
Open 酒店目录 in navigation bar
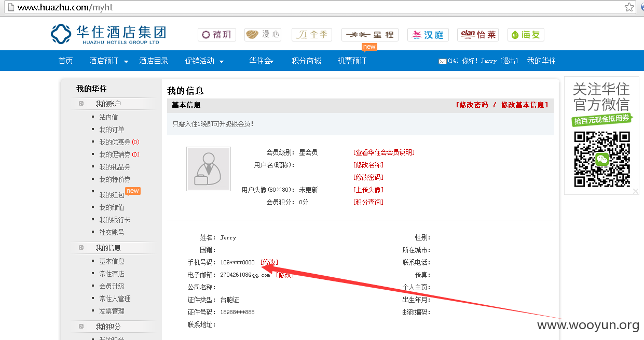tap(154, 61)
